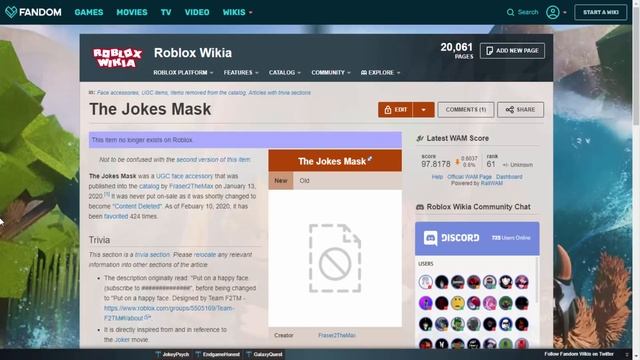The height and width of the screenshot is (360, 640).
Task: Expand the Catalog menu
Action: 284,72
